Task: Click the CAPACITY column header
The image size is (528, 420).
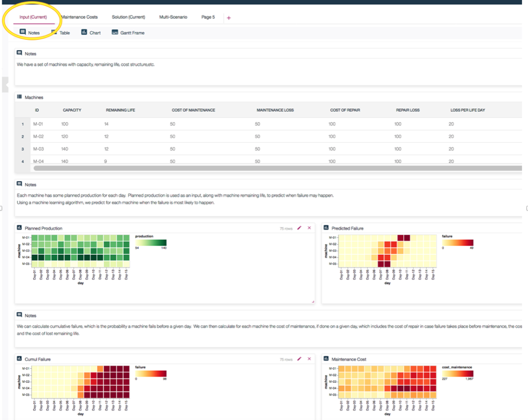Action: click(x=72, y=110)
